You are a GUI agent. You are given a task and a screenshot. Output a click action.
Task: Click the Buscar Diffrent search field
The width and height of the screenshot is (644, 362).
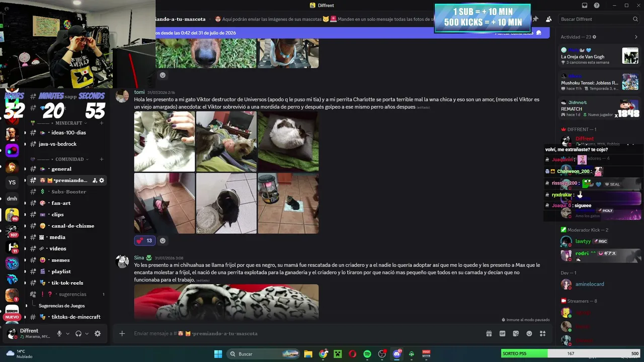[x=599, y=19]
